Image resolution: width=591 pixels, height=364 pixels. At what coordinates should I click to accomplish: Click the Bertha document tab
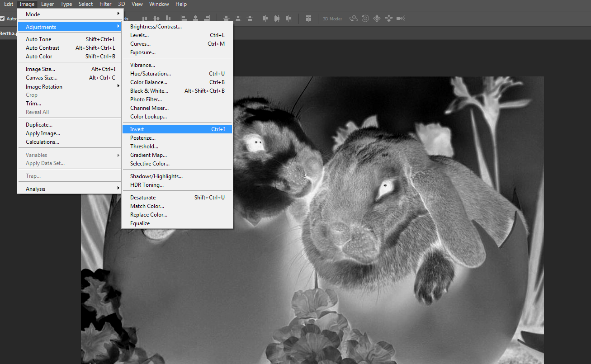8,33
